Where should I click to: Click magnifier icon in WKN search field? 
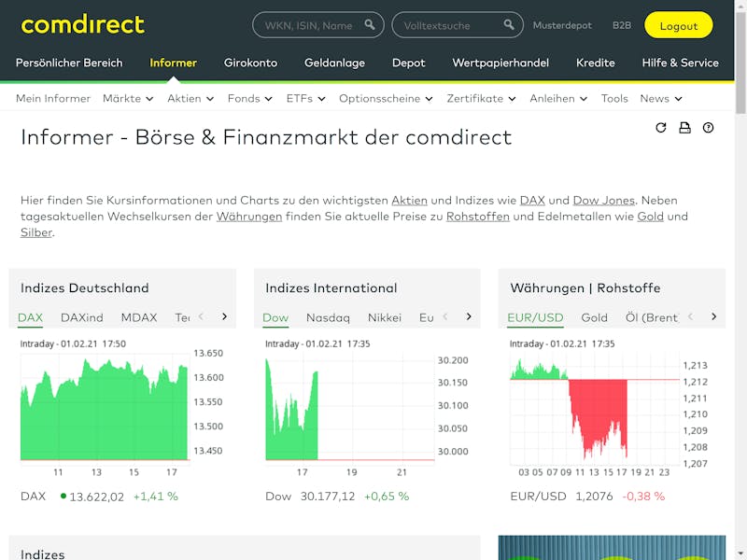pos(370,25)
